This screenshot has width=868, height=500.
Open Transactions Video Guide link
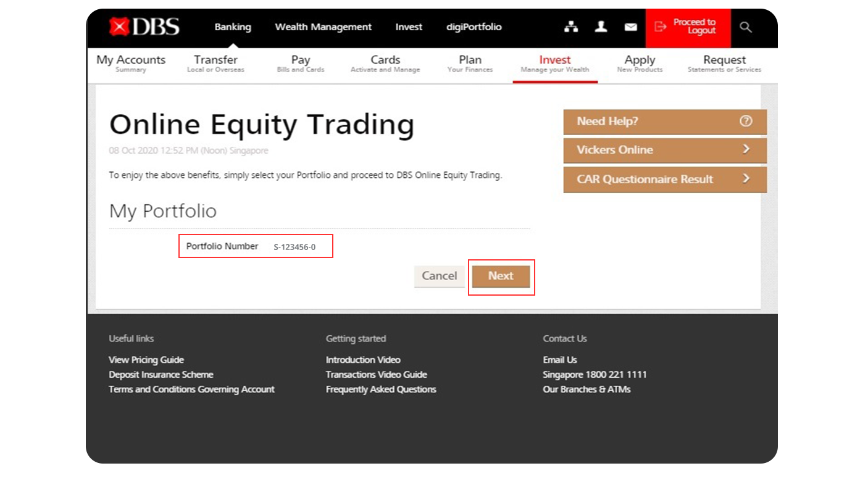point(377,375)
